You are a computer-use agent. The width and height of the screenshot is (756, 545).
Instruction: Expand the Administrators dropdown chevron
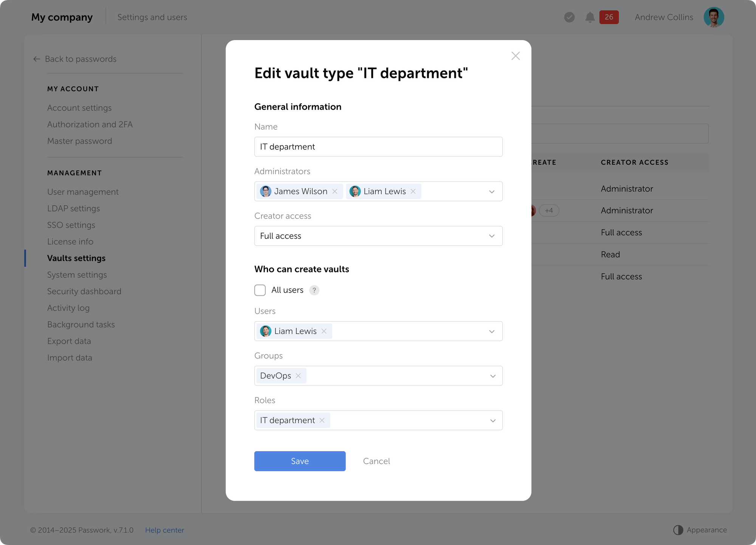click(491, 192)
